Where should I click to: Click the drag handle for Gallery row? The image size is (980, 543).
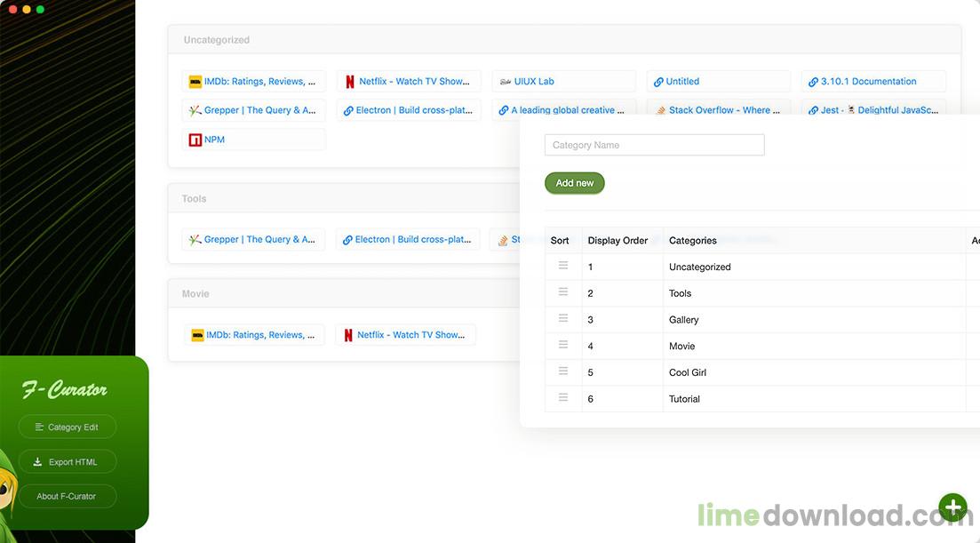pyautogui.click(x=563, y=318)
